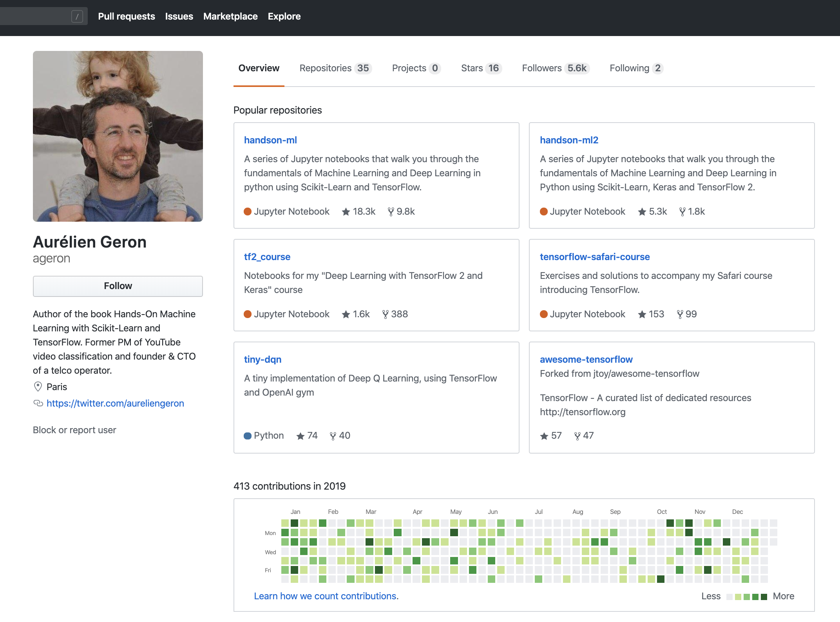Click the fork icon on handson-ml repository
The width and height of the screenshot is (840, 622).
pyautogui.click(x=391, y=212)
